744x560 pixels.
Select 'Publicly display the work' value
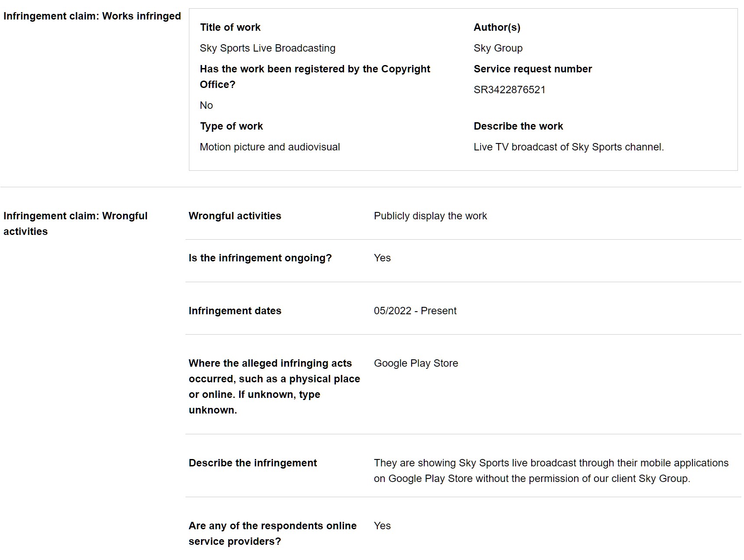click(430, 216)
